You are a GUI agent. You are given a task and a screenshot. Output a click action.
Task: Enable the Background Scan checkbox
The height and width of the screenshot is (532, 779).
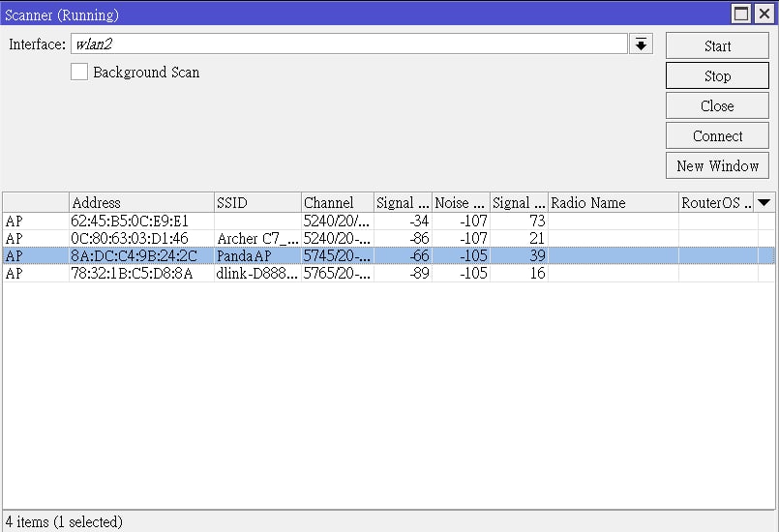point(79,72)
